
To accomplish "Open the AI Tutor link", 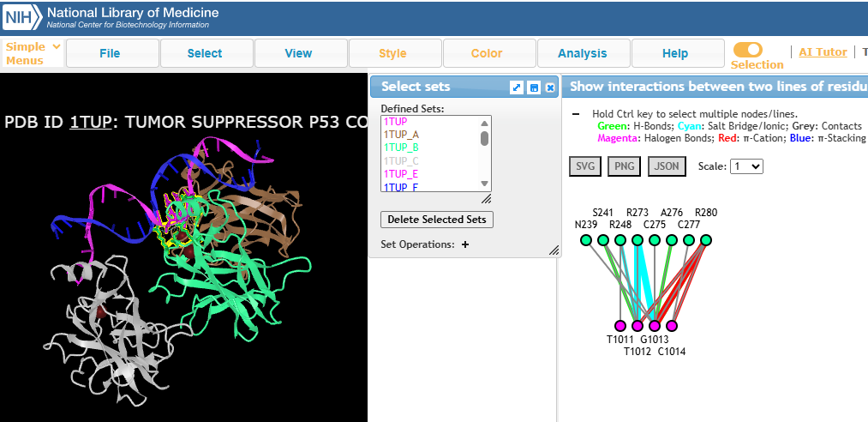I will (823, 52).
